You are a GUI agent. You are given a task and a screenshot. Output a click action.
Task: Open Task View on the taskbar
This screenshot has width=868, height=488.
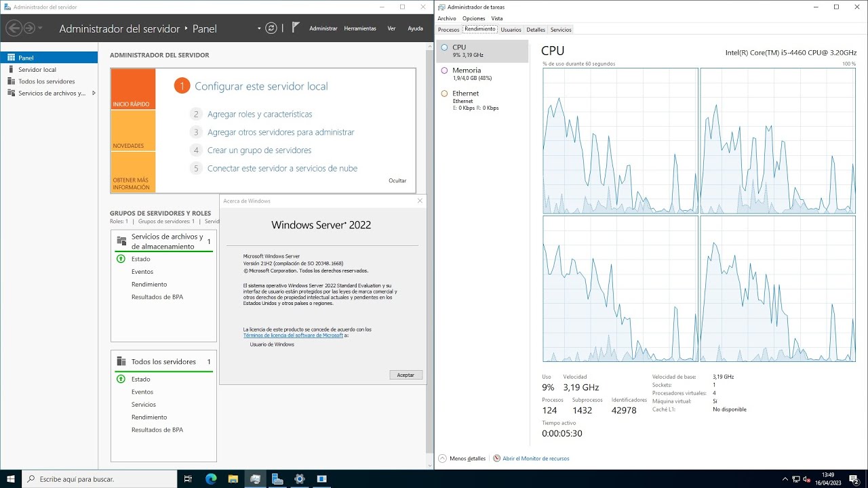pyautogui.click(x=189, y=479)
